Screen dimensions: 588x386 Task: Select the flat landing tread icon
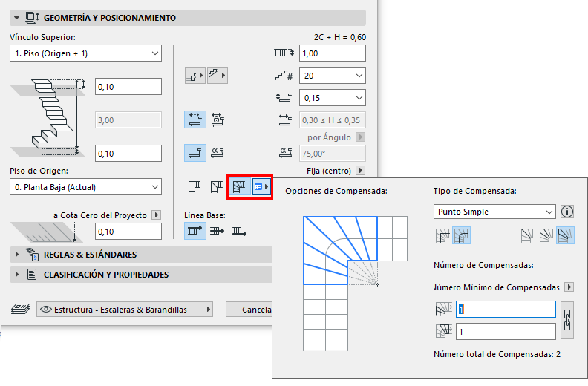(x=195, y=153)
